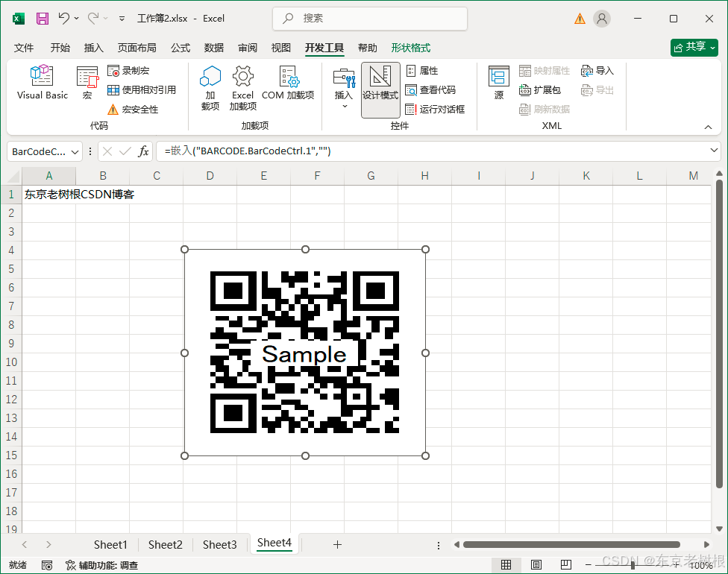Switch to Sheet2 tab

click(x=166, y=545)
